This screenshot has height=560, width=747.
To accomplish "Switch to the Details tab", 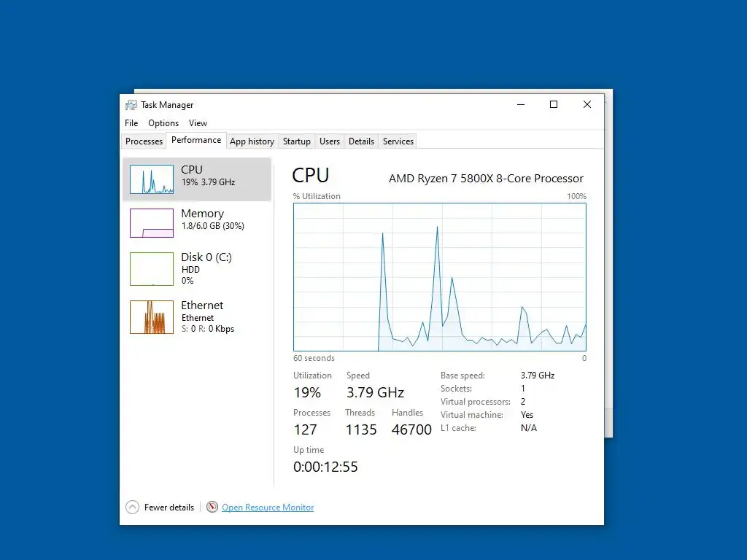I will pos(361,141).
